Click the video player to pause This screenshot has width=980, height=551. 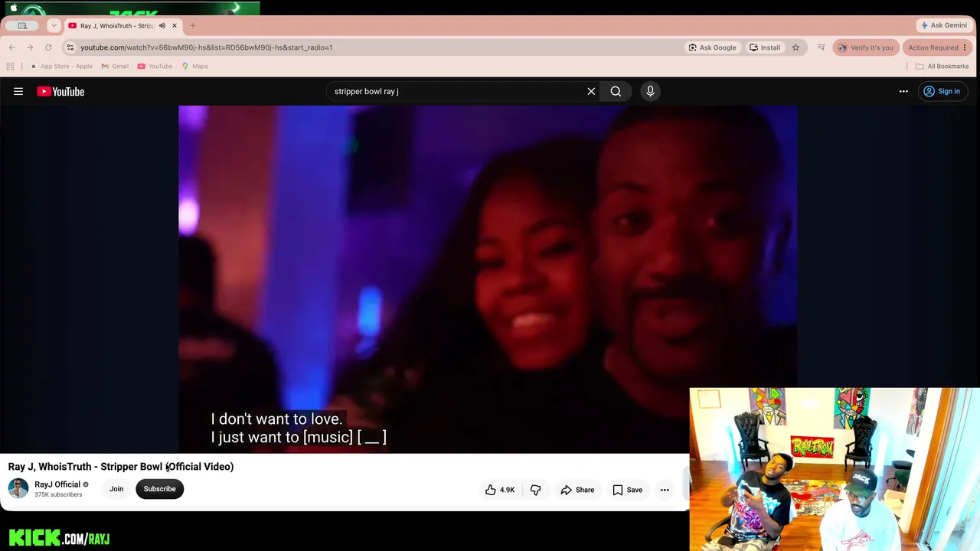click(488, 279)
